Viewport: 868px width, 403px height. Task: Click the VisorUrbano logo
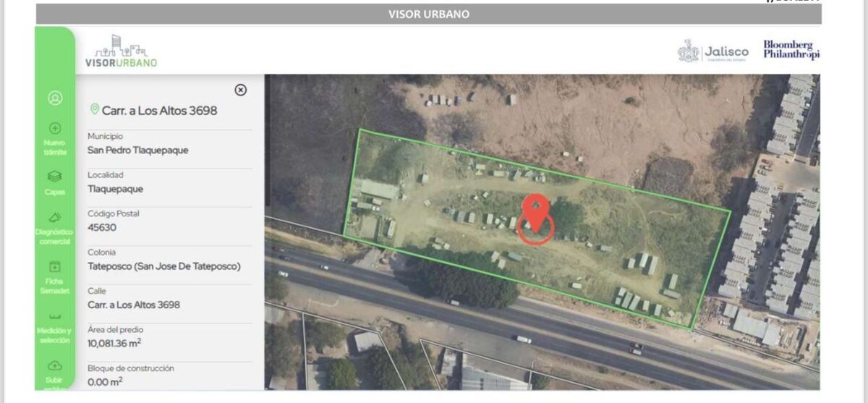[121, 51]
